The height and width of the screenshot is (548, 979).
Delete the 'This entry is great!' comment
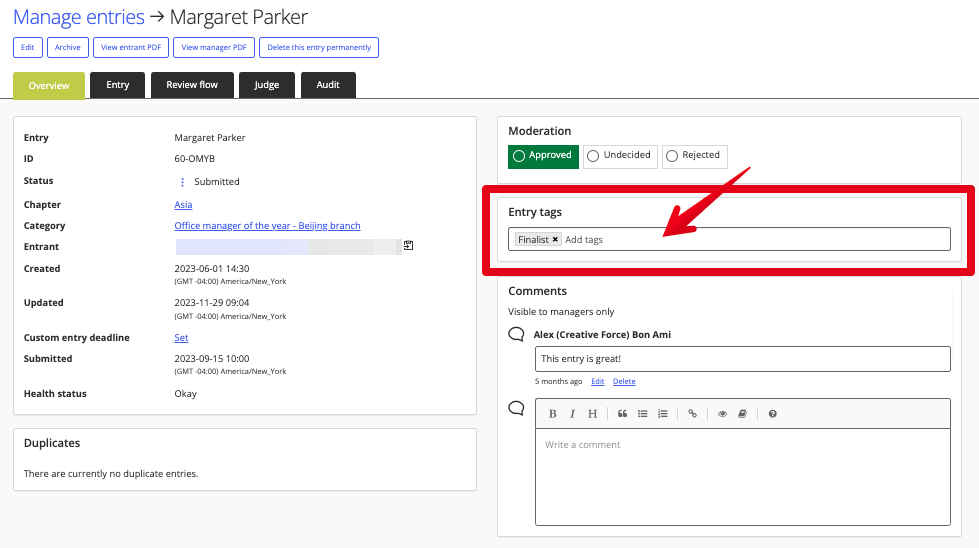pos(624,381)
